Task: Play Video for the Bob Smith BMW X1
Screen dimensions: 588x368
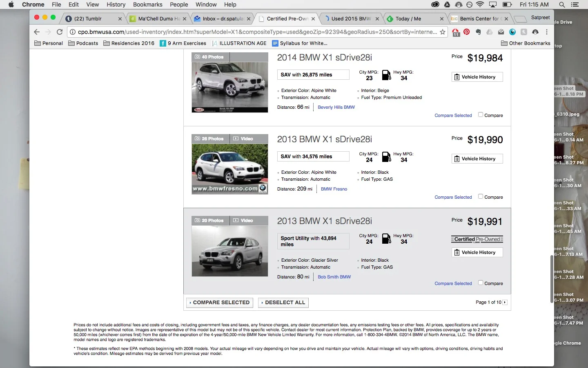Action: (243, 220)
